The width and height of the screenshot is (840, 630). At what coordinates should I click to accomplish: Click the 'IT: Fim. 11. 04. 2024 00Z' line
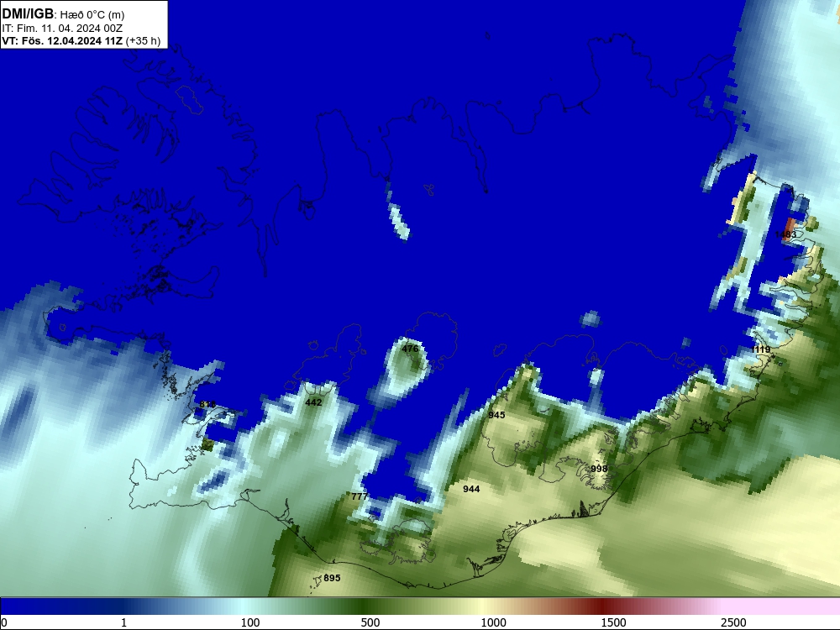[62, 28]
